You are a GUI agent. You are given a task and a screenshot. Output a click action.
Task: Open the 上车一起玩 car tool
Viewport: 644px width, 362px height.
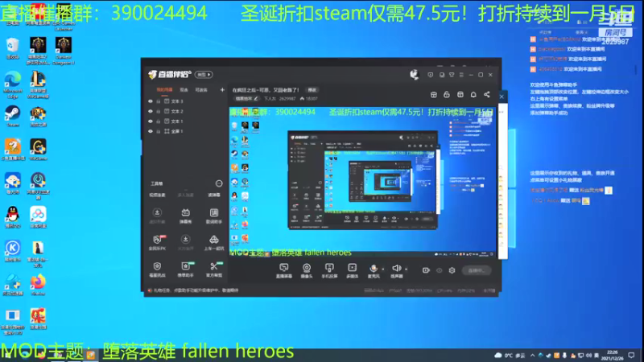[x=214, y=243]
